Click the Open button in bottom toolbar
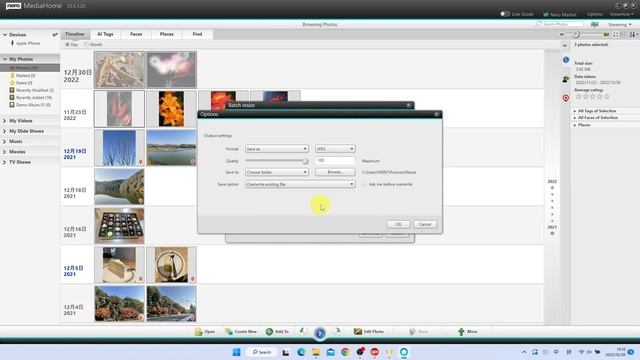This screenshot has height=360, width=640. (205, 331)
